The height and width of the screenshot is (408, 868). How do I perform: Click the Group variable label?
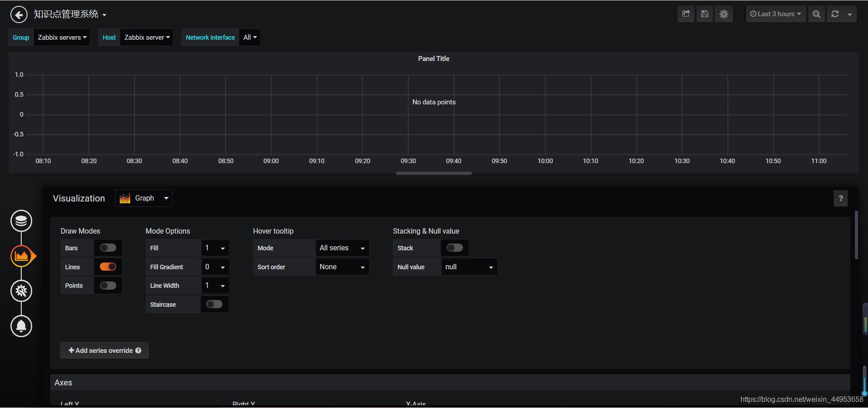[x=21, y=38]
